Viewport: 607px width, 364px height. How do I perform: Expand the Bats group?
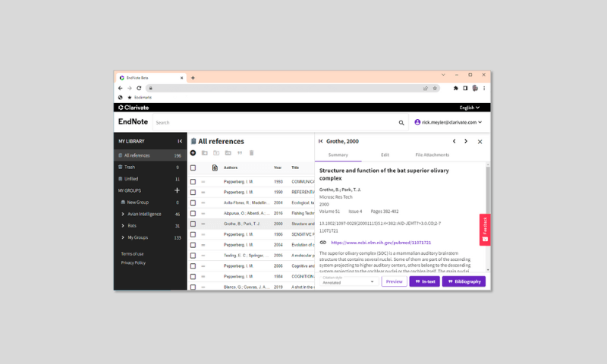tap(123, 225)
